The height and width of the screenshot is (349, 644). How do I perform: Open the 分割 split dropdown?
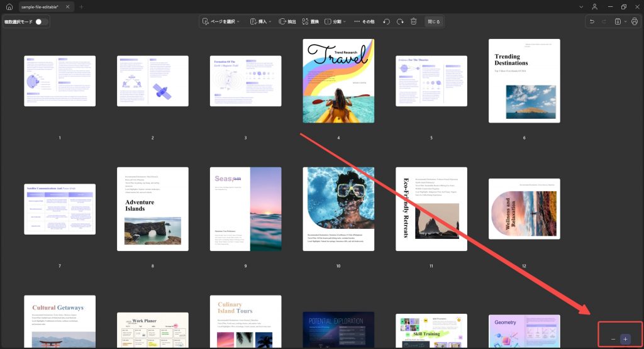pyautogui.click(x=335, y=22)
